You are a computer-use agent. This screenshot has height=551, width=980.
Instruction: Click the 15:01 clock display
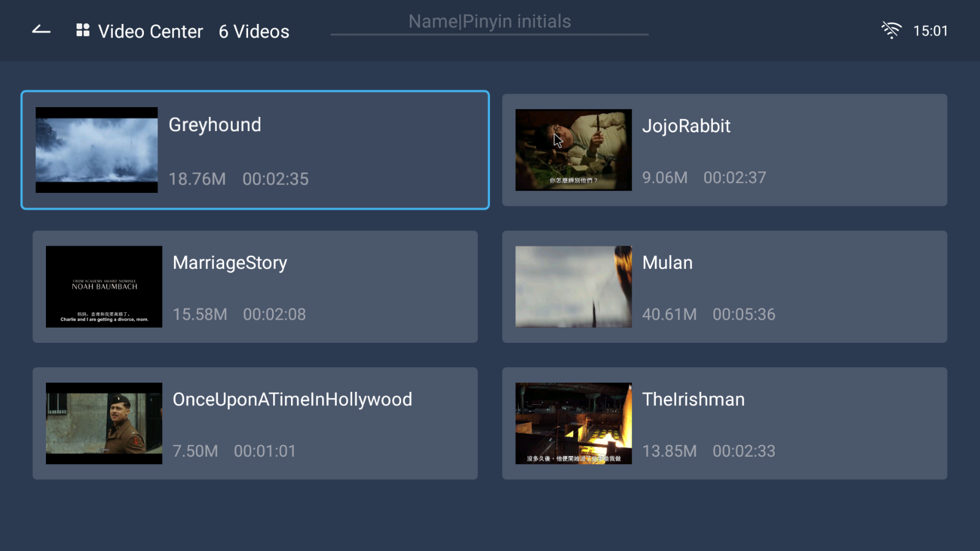tap(930, 31)
